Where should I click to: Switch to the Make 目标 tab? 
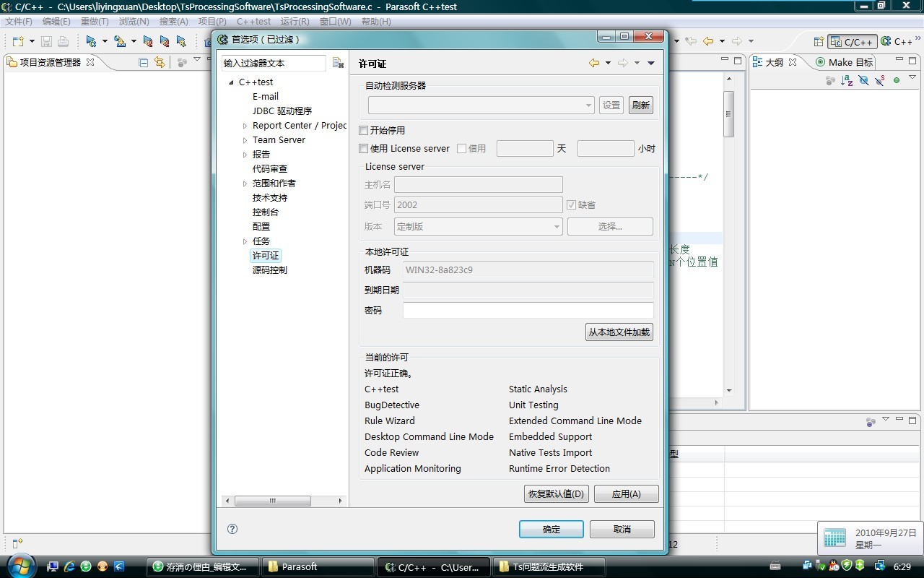pyautogui.click(x=845, y=62)
